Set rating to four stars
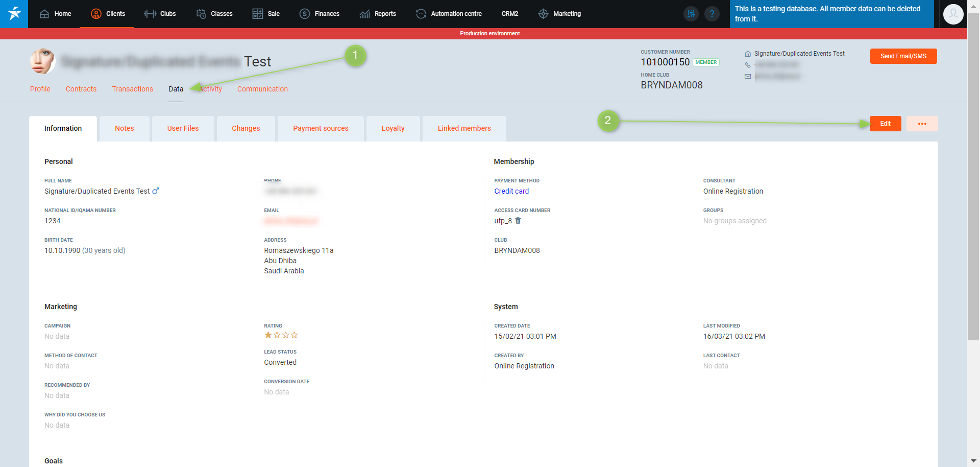The width and height of the screenshot is (980, 467). point(295,335)
